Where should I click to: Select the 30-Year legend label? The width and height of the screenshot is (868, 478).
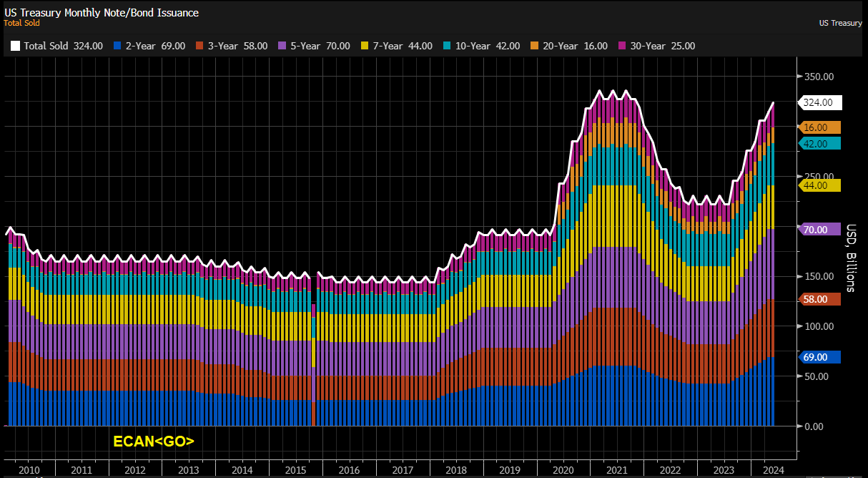659,46
